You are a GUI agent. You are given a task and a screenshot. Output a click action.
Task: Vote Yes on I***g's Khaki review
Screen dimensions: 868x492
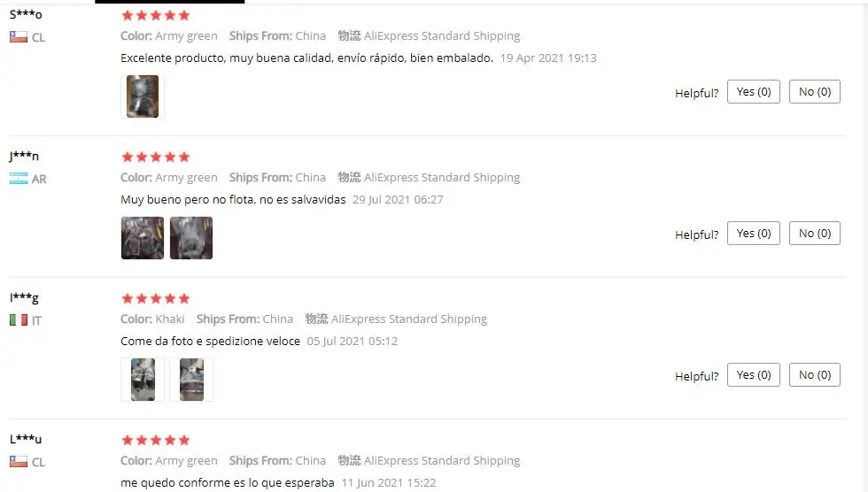pos(754,375)
